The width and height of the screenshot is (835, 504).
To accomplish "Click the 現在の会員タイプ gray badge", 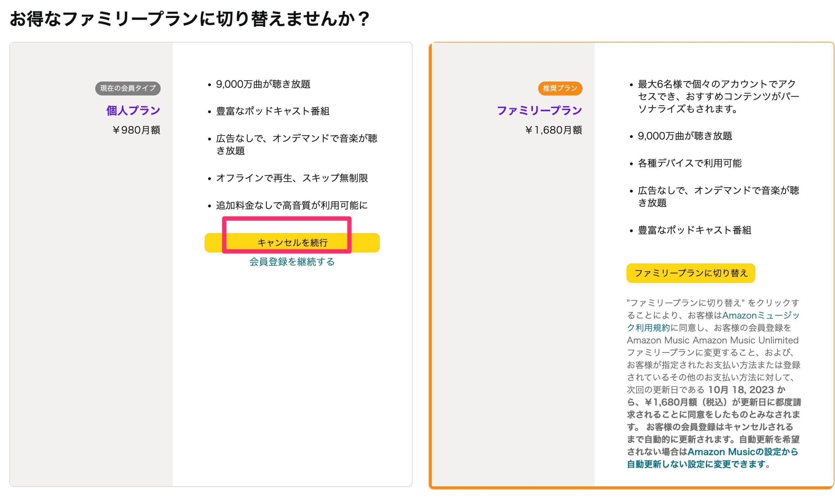I will [x=128, y=88].
